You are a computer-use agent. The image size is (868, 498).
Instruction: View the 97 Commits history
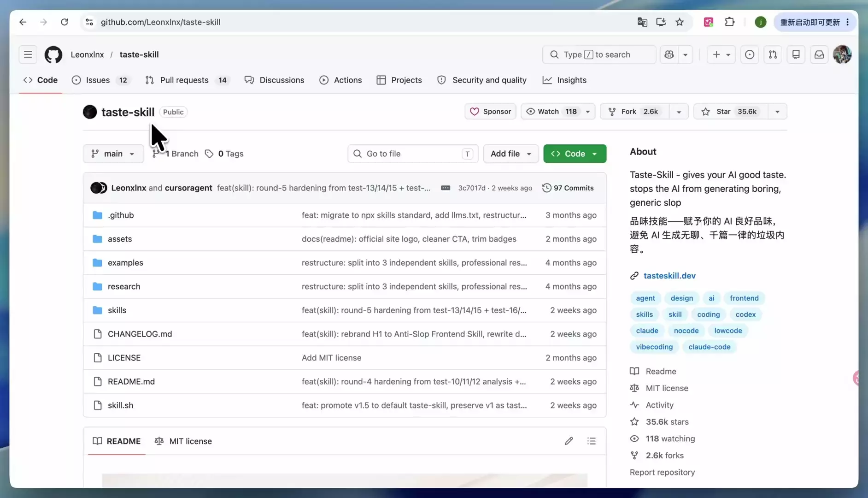pyautogui.click(x=568, y=188)
